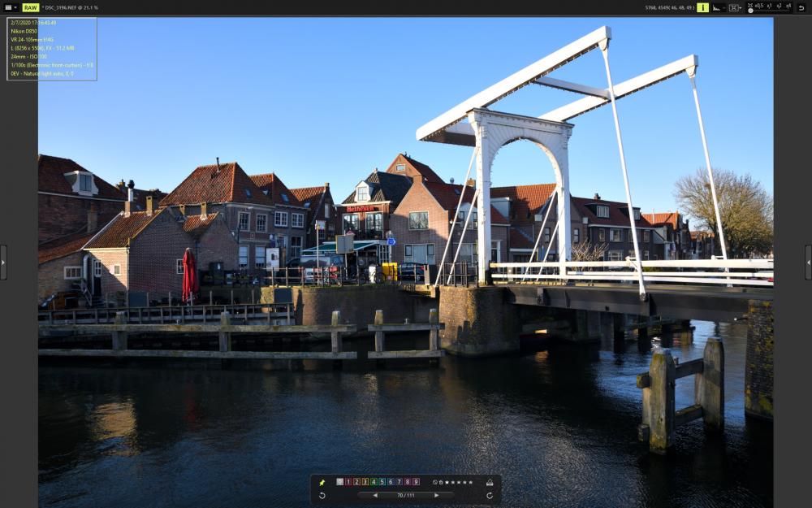Set zoom to x4
This screenshot has height=508, width=812.
(x=788, y=6)
